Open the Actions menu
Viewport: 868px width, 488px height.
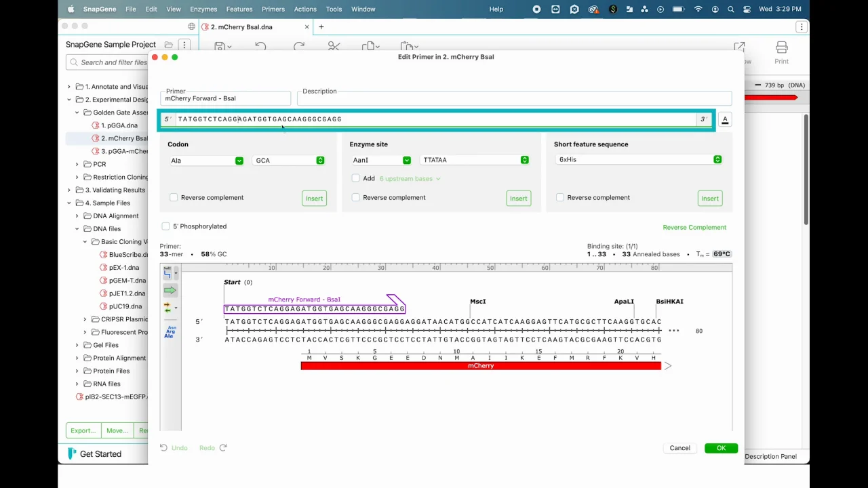pyautogui.click(x=305, y=9)
